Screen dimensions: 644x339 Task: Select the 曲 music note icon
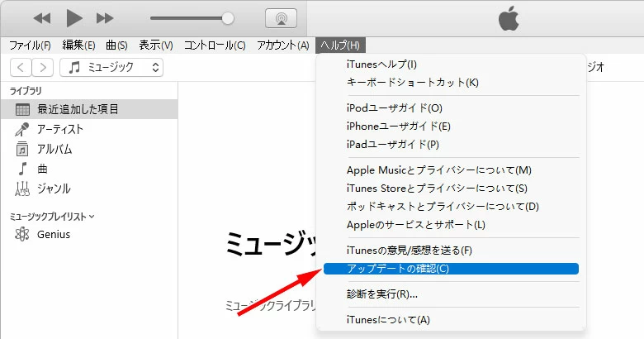(x=22, y=169)
